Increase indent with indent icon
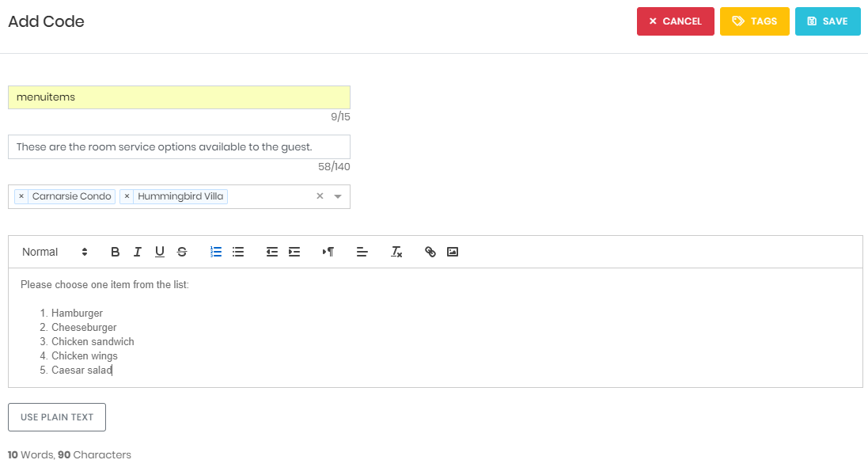Image resolution: width=868 pixels, height=475 pixels. coord(294,252)
